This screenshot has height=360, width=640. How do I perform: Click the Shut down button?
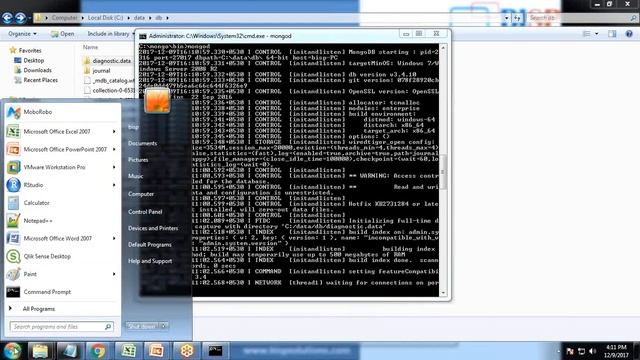point(142,326)
